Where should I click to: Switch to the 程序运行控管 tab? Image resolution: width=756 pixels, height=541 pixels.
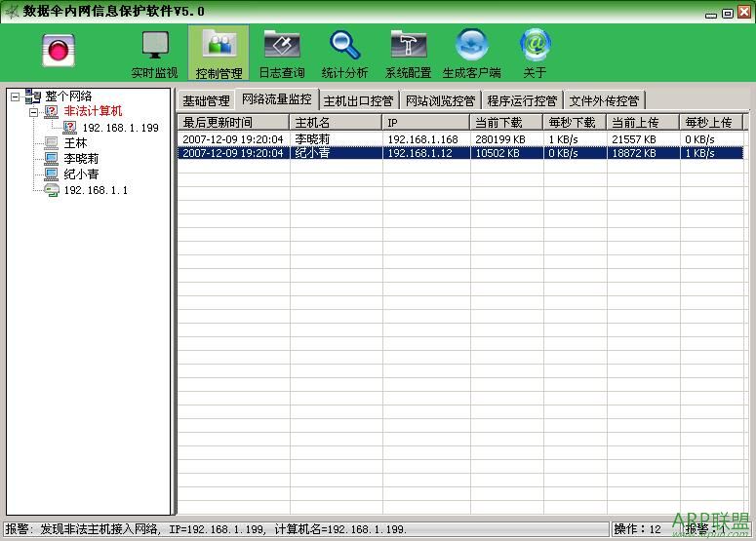pos(522,100)
